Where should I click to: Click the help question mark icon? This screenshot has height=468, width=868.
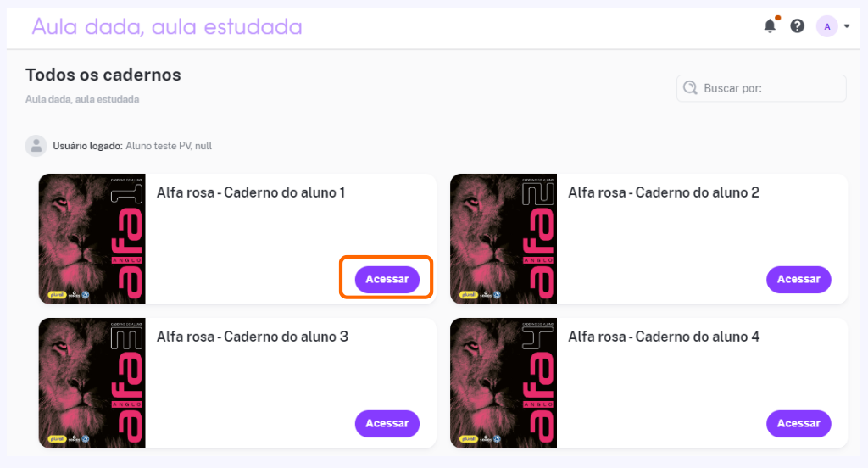[x=797, y=26]
